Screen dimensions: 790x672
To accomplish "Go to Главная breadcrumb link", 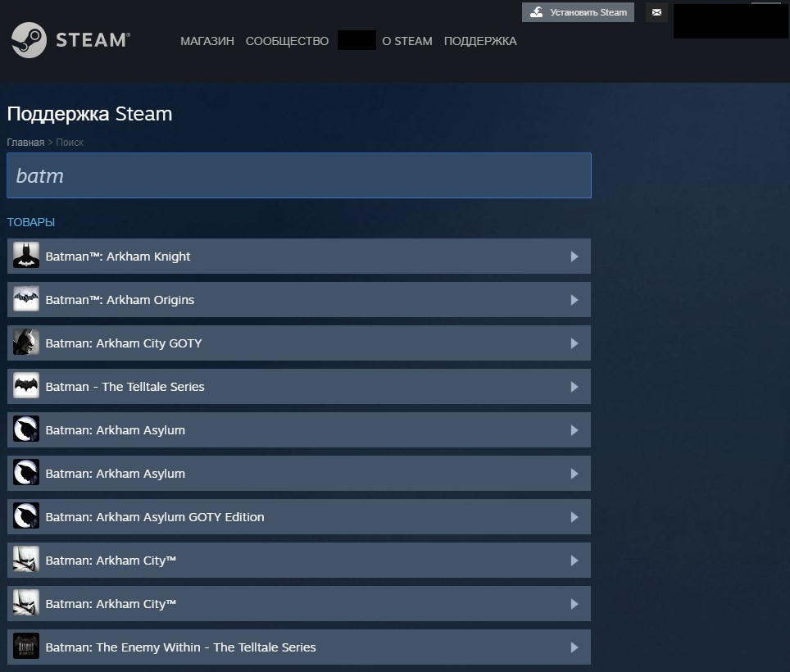I will click(x=25, y=143).
